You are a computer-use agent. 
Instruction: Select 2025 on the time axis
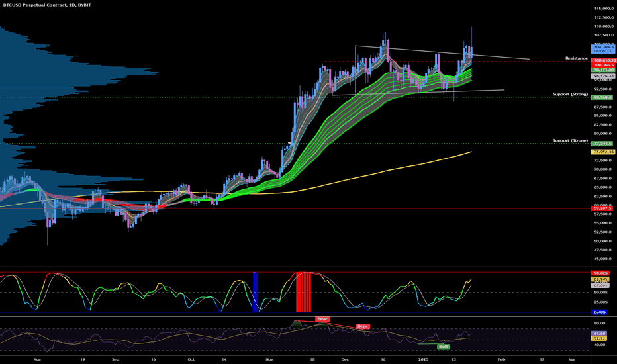pyautogui.click(x=424, y=359)
